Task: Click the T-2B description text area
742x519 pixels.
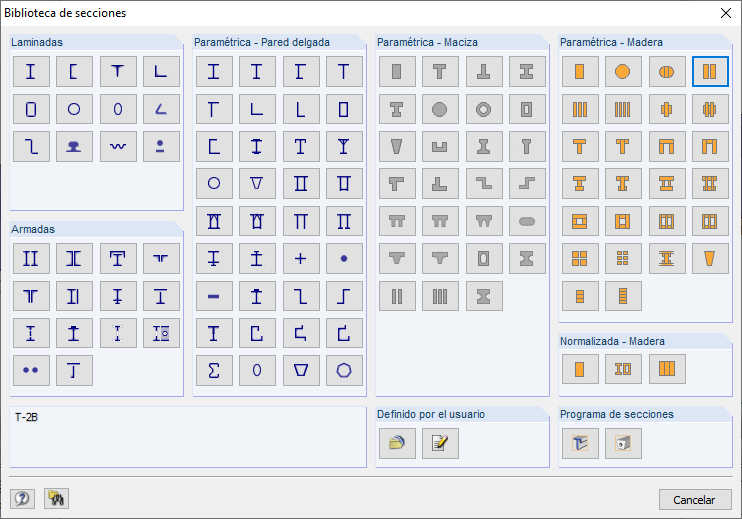Action: point(188,436)
